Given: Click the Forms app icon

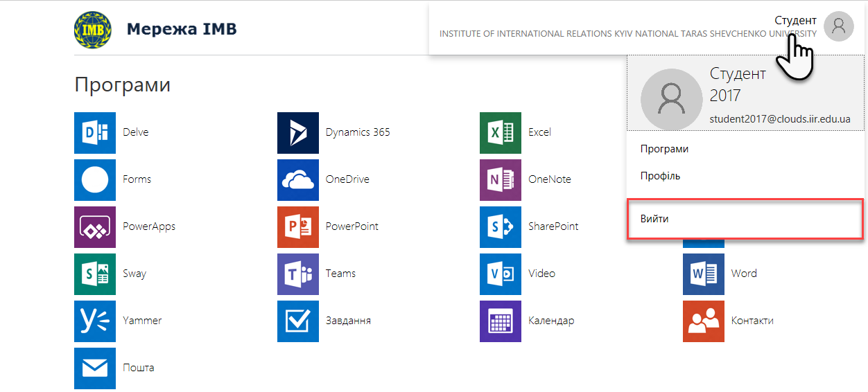Looking at the screenshot, I should click(x=95, y=179).
